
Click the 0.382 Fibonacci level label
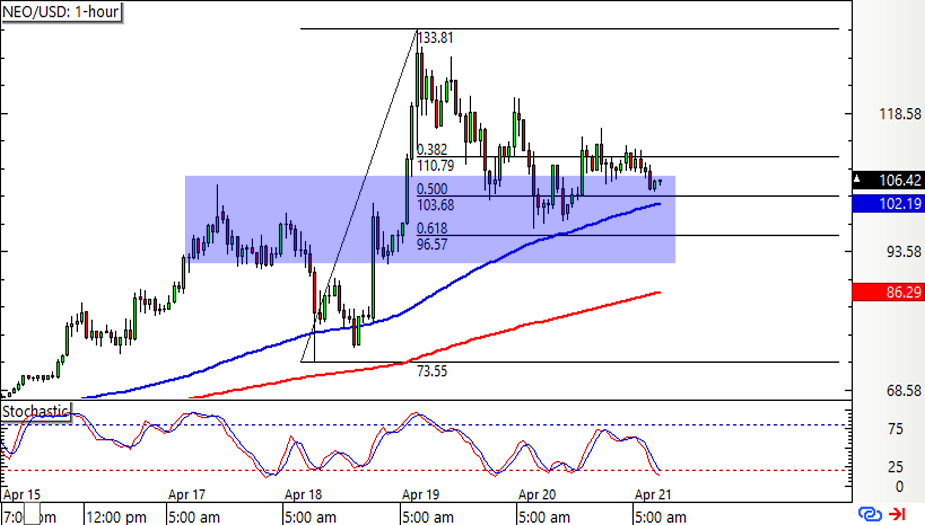click(432, 149)
